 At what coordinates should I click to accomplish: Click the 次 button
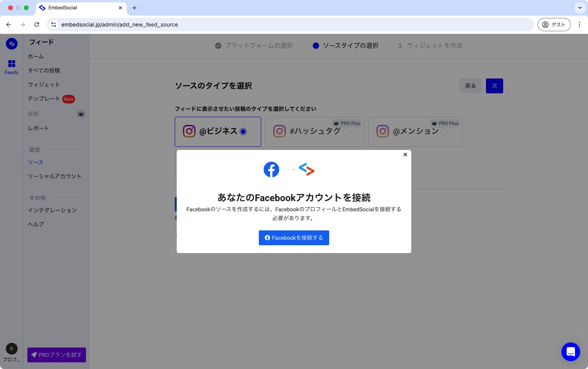[x=495, y=86]
